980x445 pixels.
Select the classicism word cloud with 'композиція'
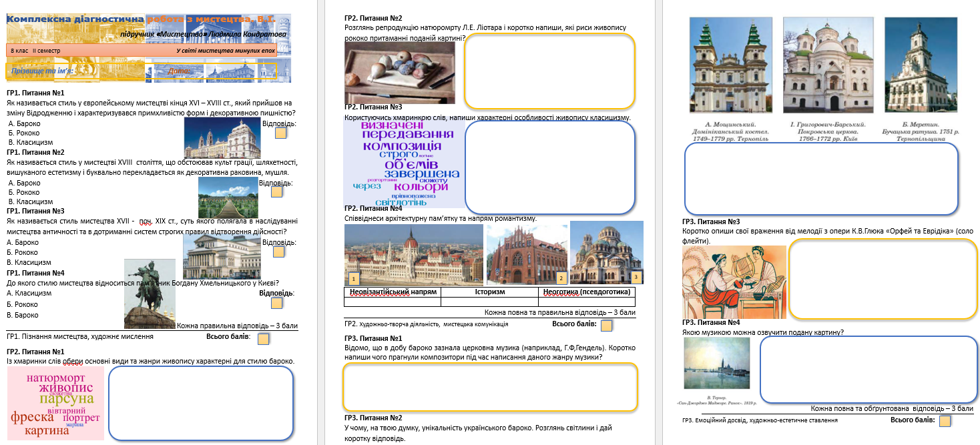coord(404,163)
